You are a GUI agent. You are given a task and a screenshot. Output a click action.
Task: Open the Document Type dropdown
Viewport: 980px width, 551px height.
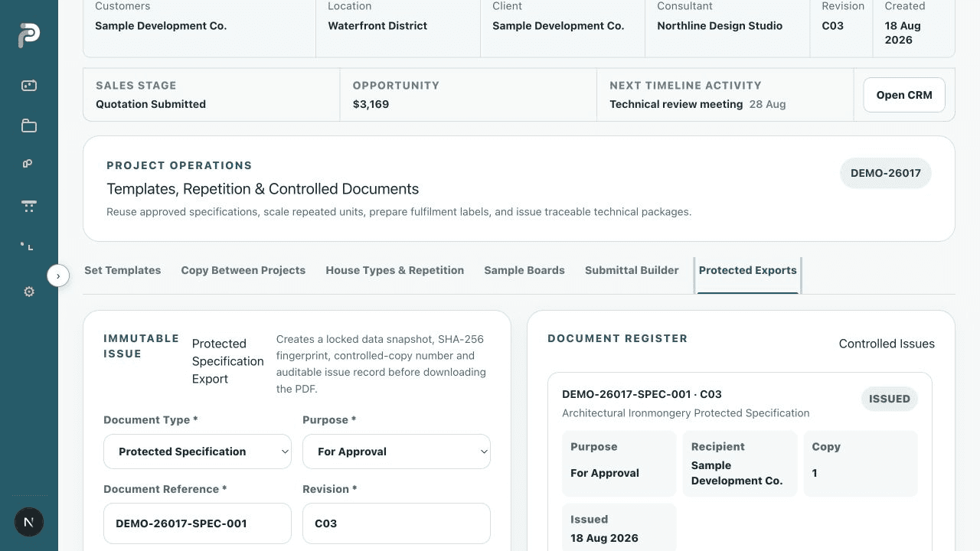click(x=198, y=452)
